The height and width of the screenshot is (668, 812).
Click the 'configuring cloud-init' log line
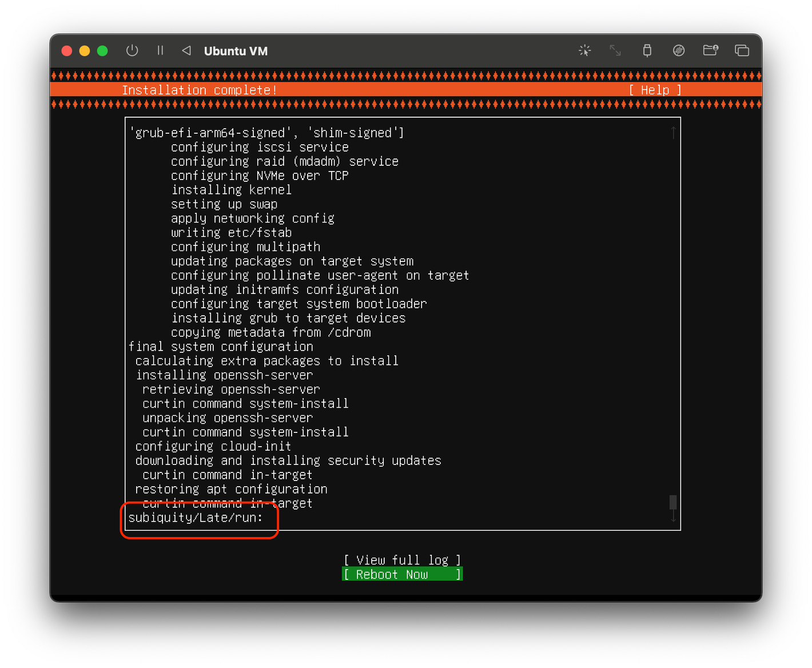pos(213,446)
